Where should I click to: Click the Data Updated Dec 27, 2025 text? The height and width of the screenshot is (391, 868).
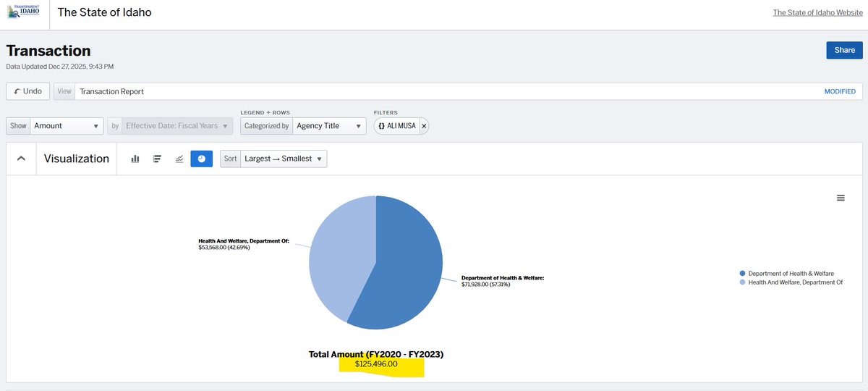point(60,67)
